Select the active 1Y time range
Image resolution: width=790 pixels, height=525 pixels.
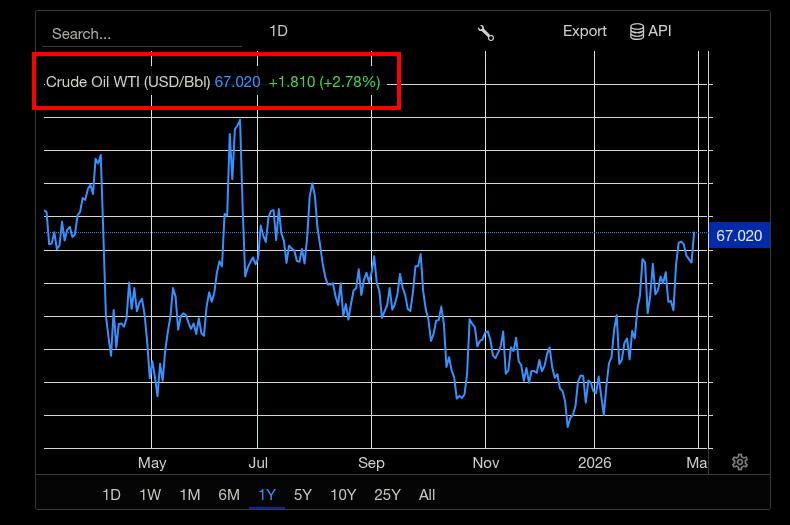267,495
